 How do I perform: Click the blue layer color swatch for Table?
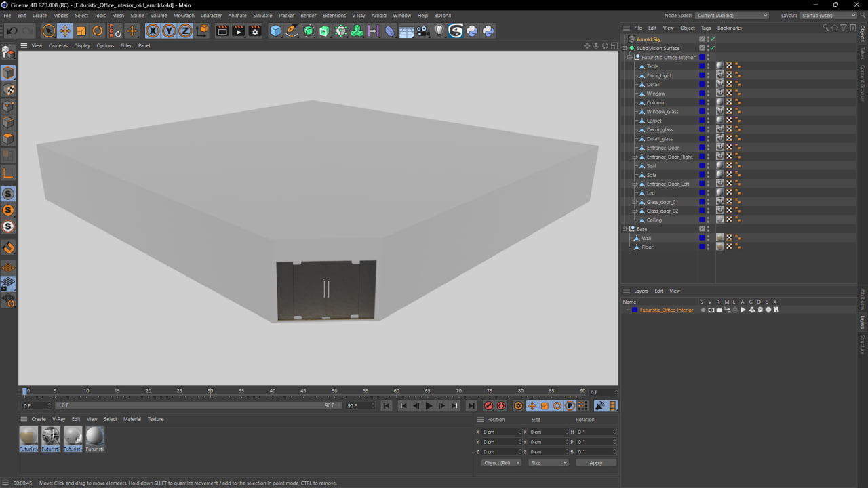pos(702,66)
